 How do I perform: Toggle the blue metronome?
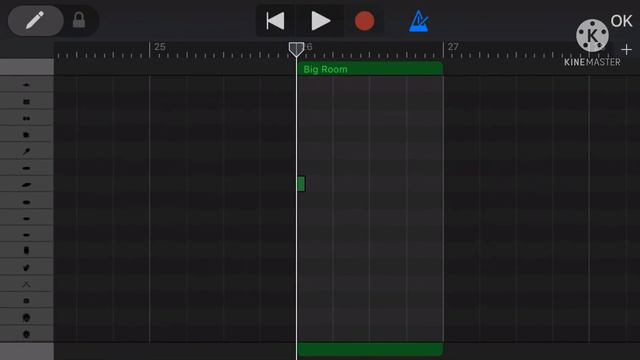coord(418,21)
